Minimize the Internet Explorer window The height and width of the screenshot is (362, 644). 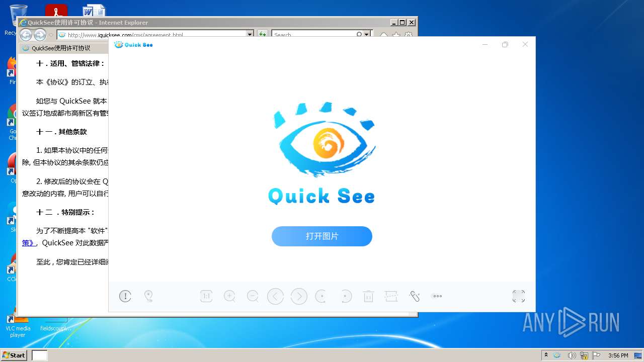[393, 23]
